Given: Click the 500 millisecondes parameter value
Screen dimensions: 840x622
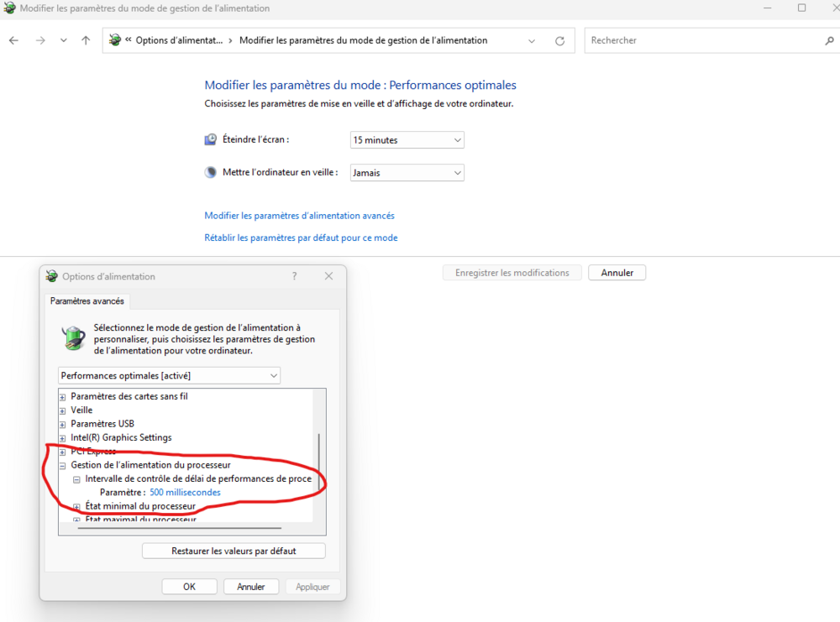Looking at the screenshot, I should (185, 493).
